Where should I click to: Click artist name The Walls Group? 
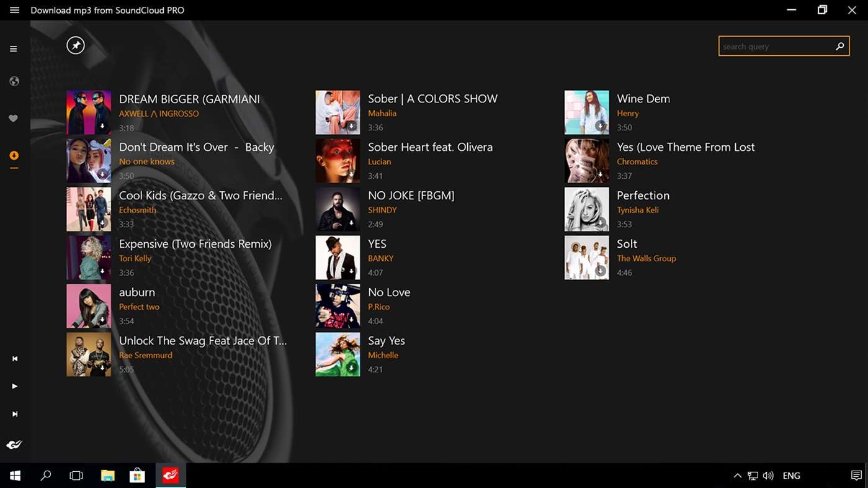[647, 258]
